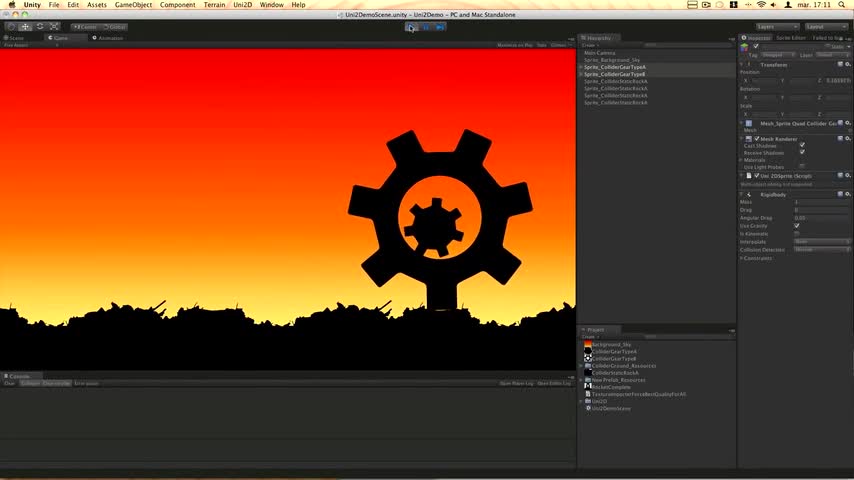This screenshot has height=480, width=854.
Task: Open the Uni2D menu
Action: pyautogui.click(x=242, y=5)
